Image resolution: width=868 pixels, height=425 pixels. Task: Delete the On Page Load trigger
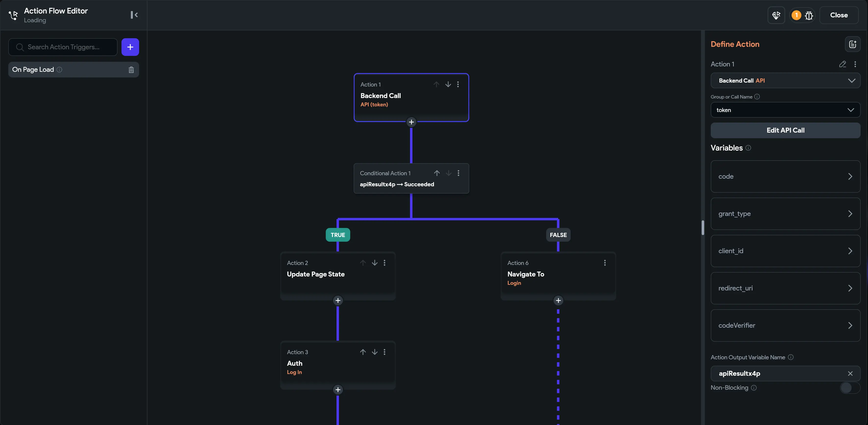(132, 69)
